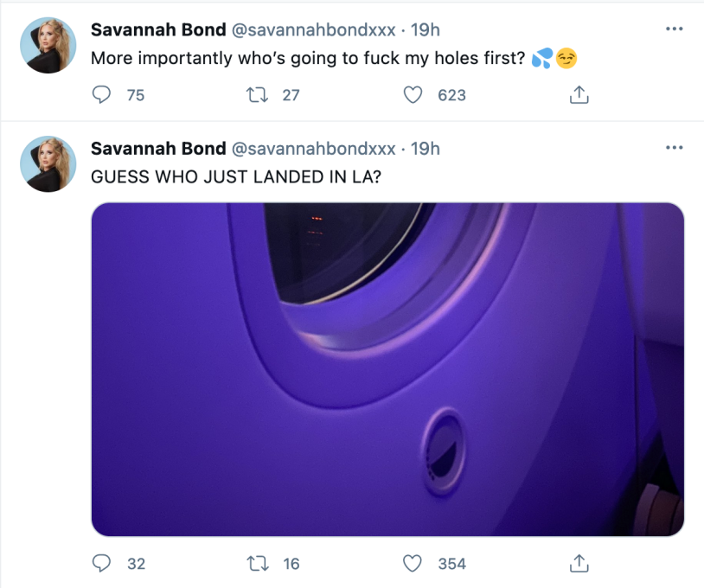
Task: Open the Savannah Bond name link on the first tweet
Action: click(x=158, y=30)
